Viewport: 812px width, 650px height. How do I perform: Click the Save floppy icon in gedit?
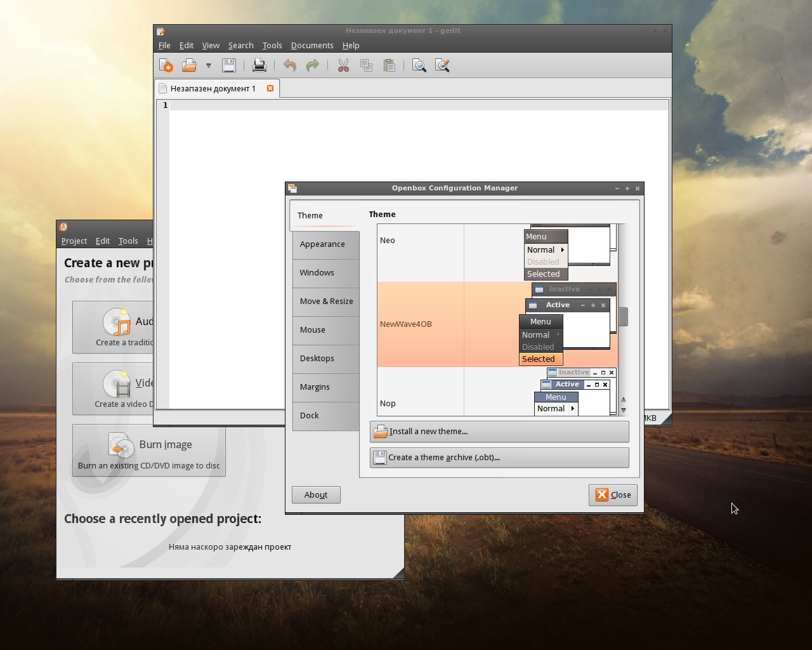click(x=229, y=65)
